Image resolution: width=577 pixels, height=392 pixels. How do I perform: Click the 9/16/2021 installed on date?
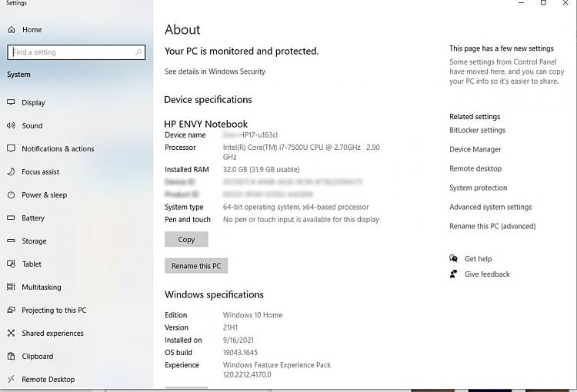coord(238,341)
